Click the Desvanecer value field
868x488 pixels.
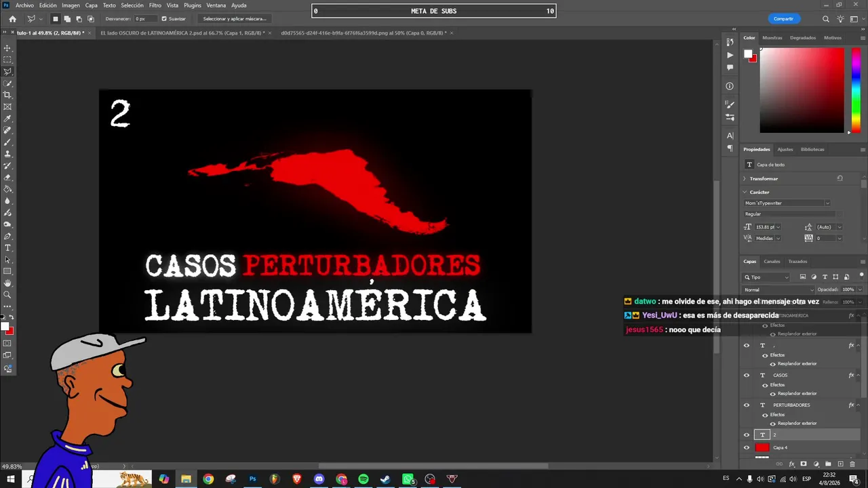[144, 19]
